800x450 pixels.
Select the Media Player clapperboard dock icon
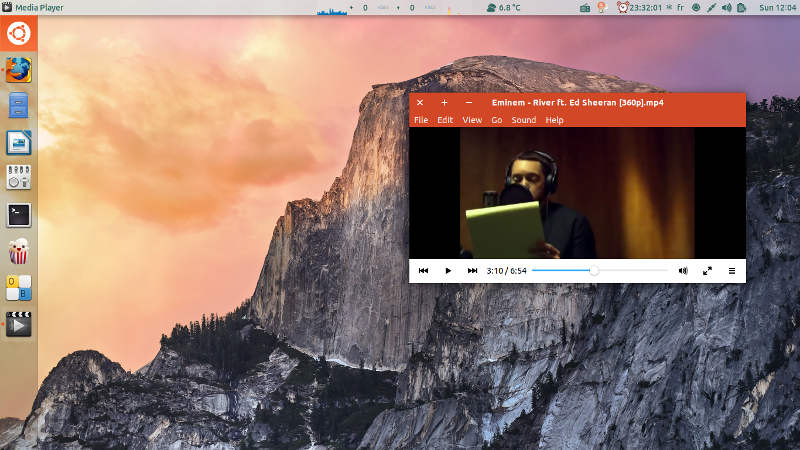click(19, 324)
